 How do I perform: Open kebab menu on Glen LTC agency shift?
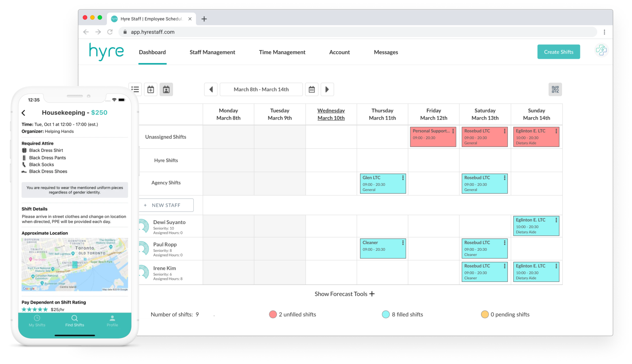click(402, 178)
